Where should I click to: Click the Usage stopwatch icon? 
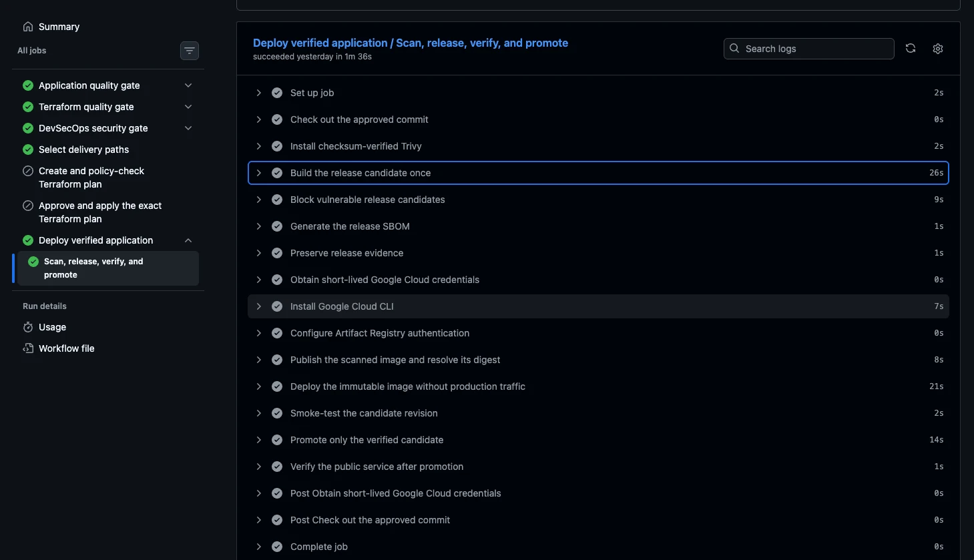tap(28, 327)
